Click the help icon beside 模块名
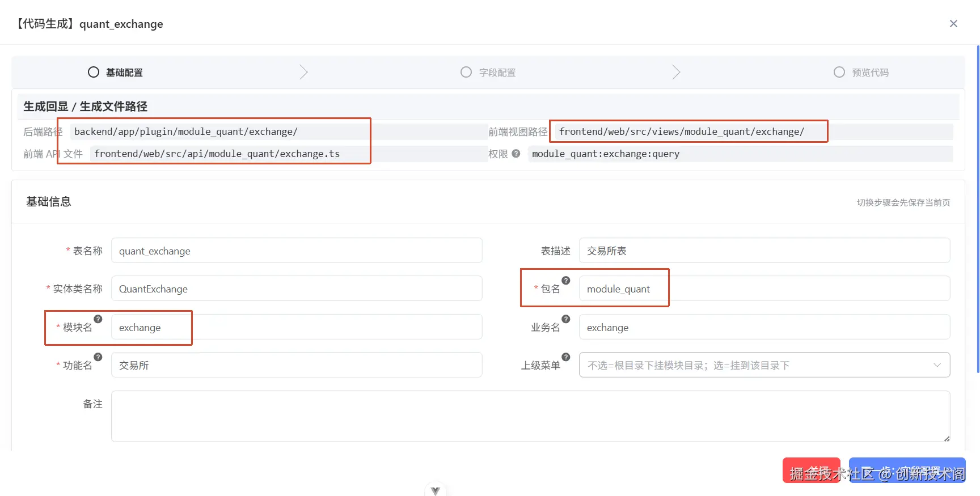Screen dimensions: 980x496 [98, 319]
